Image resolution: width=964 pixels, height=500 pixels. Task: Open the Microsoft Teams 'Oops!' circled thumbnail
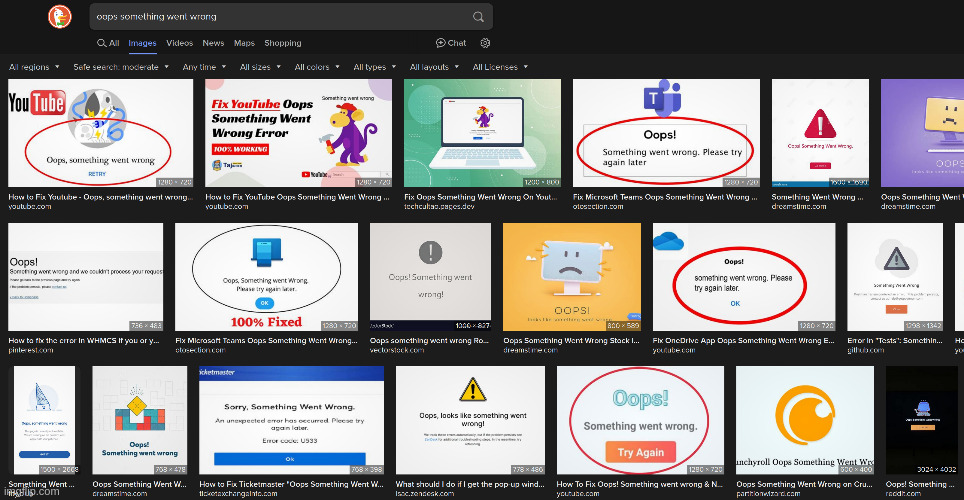click(x=666, y=133)
